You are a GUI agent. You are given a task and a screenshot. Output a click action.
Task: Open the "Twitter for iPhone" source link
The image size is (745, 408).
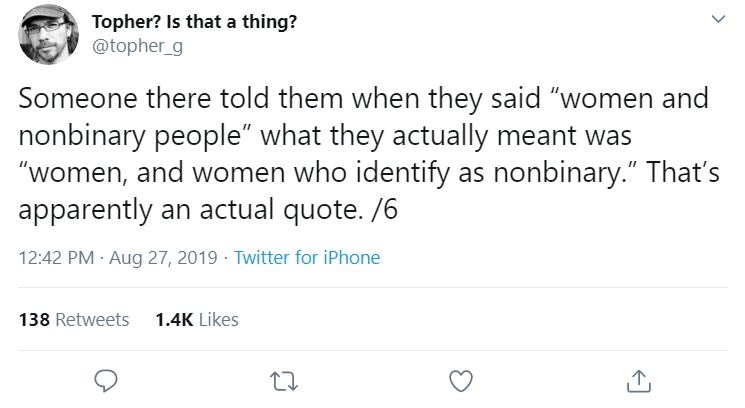coord(307,258)
